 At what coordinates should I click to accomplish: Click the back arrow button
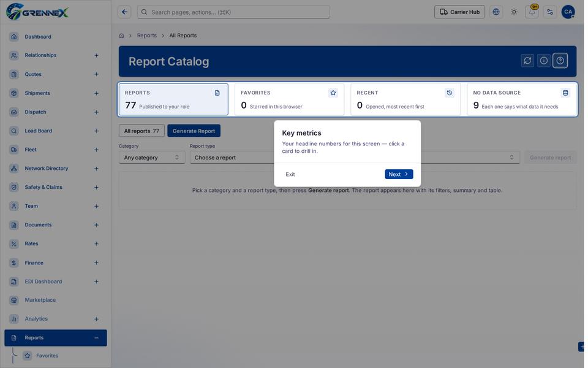124,12
